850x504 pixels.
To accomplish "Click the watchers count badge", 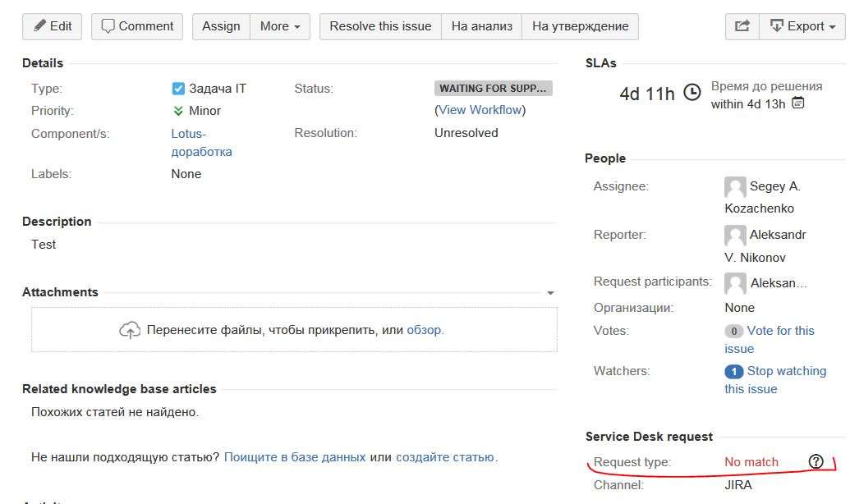I will pyautogui.click(x=734, y=371).
